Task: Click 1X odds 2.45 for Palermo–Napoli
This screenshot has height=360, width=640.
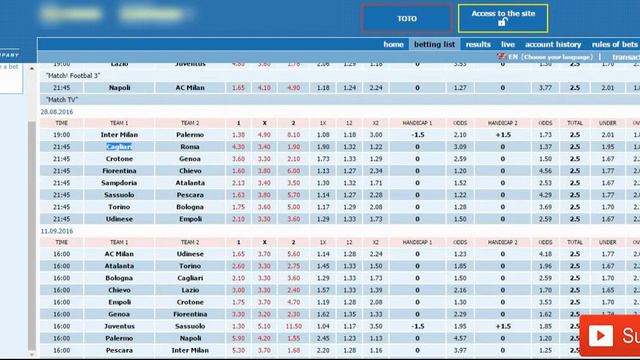Action: point(323,338)
